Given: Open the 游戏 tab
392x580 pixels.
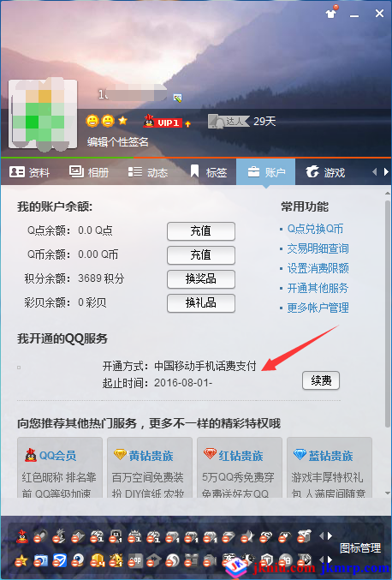Looking at the screenshot, I should 325,172.
